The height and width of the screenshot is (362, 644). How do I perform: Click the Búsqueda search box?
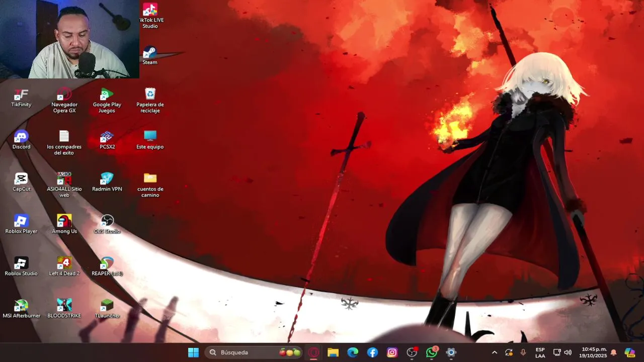(x=254, y=352)
